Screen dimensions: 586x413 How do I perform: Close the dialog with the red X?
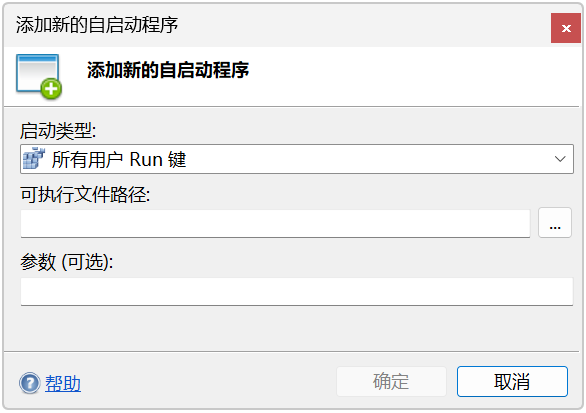[566, 28]
